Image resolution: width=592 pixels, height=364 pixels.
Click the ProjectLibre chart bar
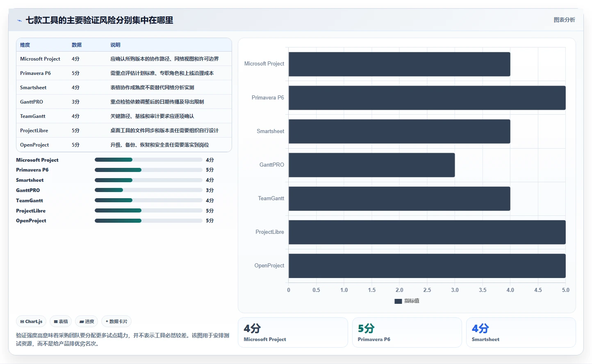pyautogui.click(x=427, y=232)
